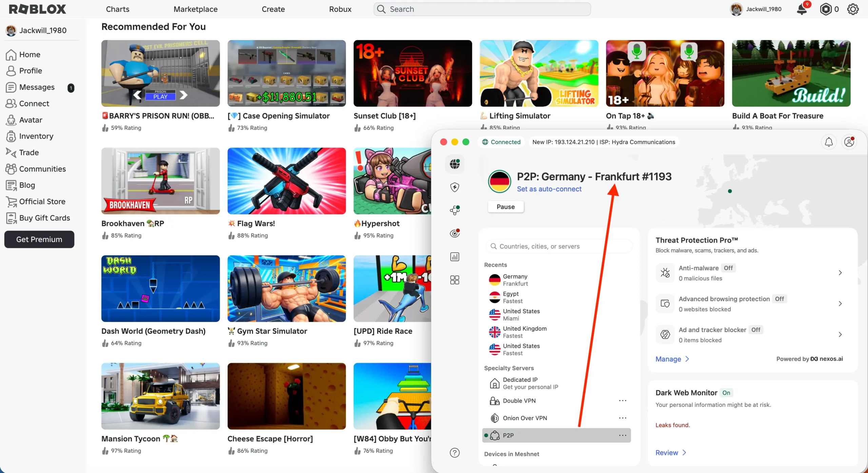This screenshot has height=473, width=868.
Task: Open the speed statistics panel icon
Action: pyautogui.click(x=454, y=256)
